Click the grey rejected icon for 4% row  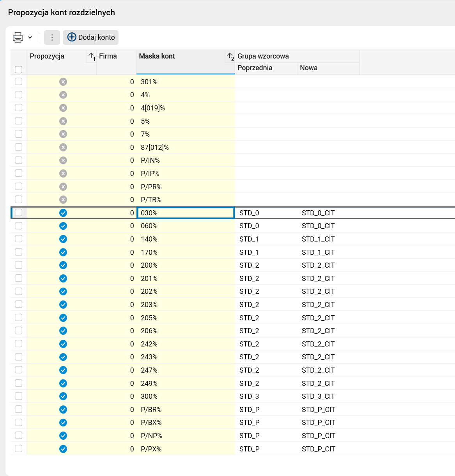click(x=63, y=95)
